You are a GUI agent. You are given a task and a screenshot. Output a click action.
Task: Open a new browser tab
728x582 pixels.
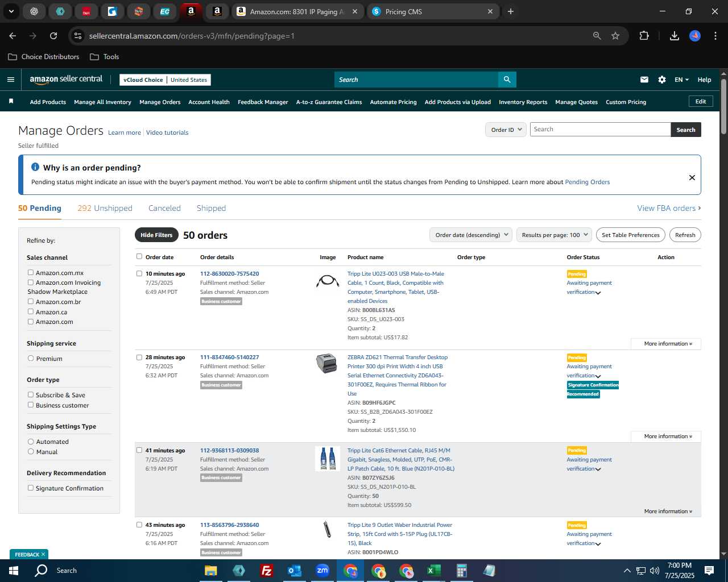tap(511, 11)
